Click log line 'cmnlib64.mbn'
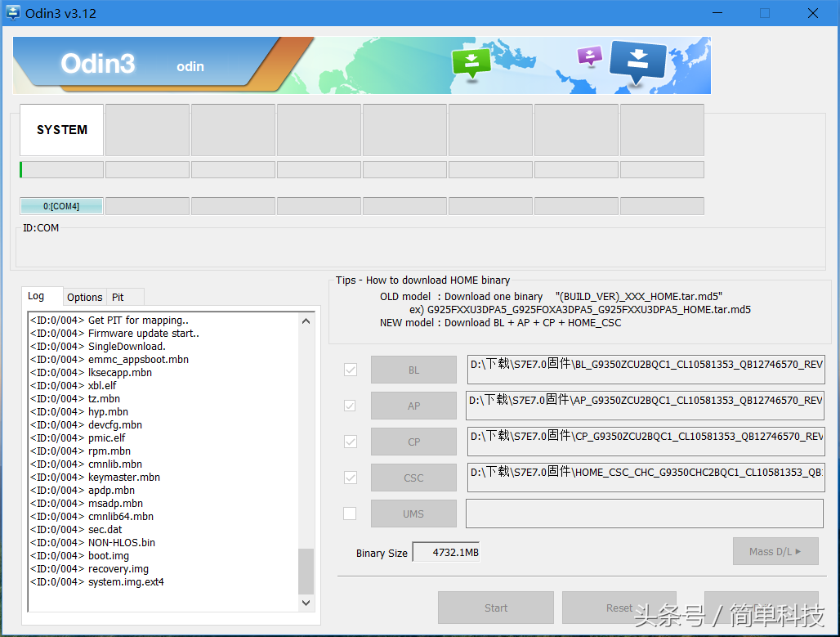The height and width of the screenshot is (637, 840). [92, 516]
